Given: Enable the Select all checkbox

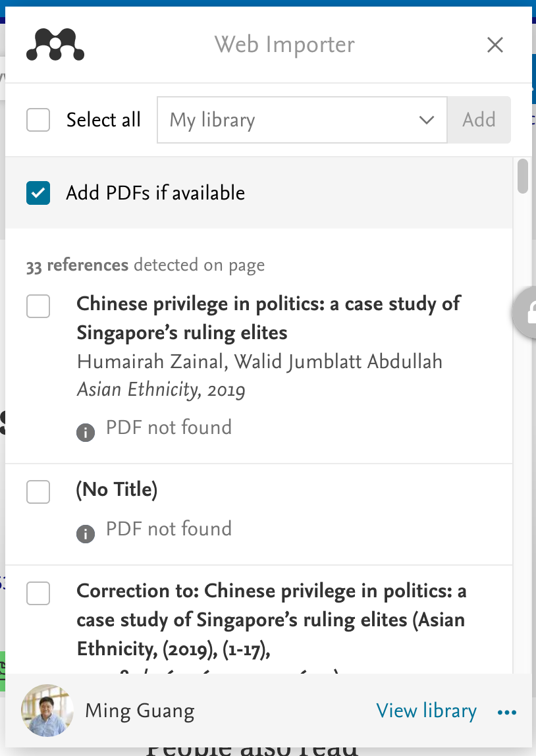Looking at the screenshot, I should tap(38, 120).
